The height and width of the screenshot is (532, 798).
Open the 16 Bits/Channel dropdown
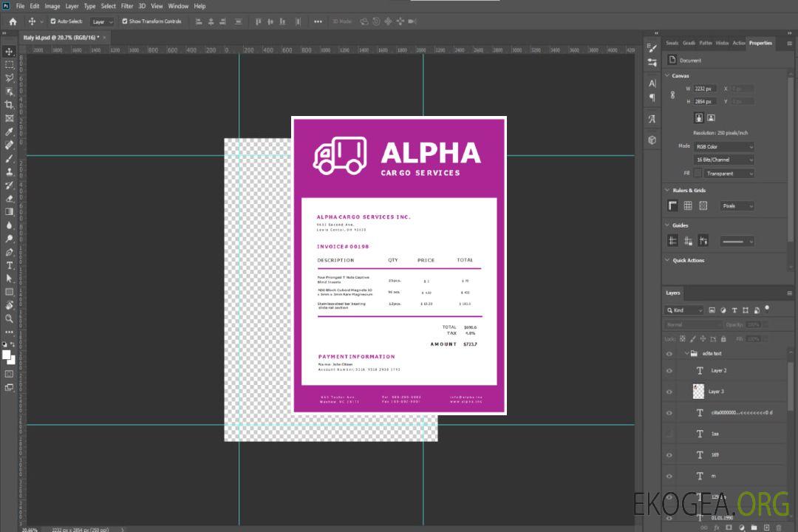(723, 160)
